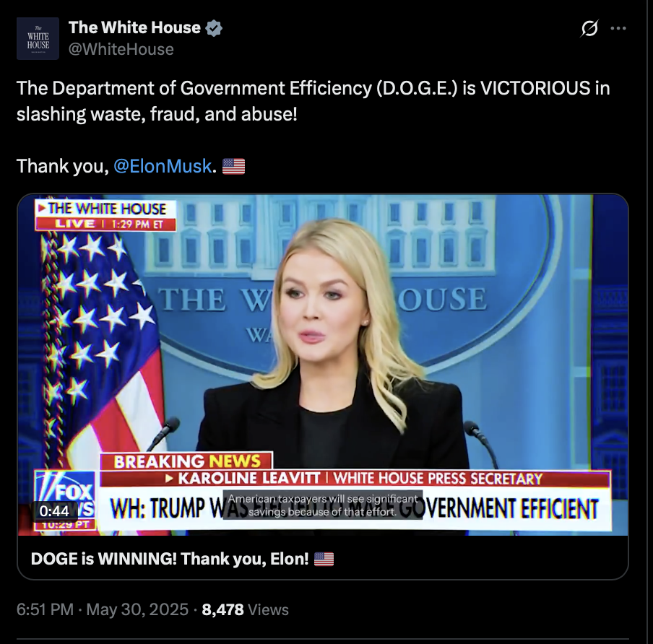Click the 0:44 video duration badge
This screenshot has width=653, height=644.
click(54, 510)
